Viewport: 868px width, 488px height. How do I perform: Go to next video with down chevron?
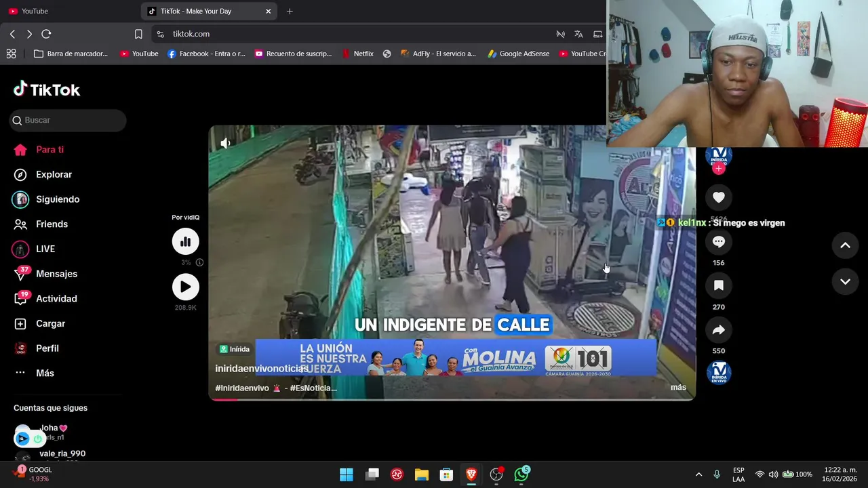845,281
